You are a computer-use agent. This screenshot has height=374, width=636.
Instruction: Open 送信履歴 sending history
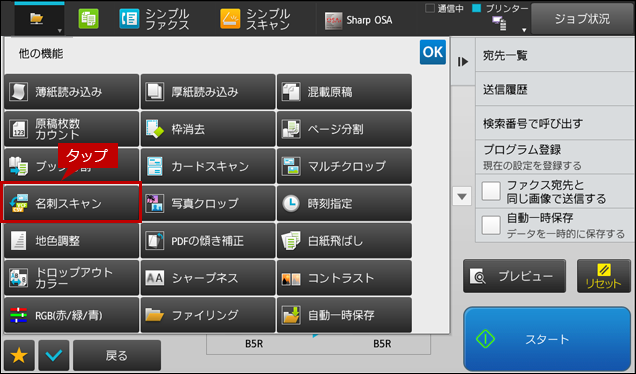point(554,89)
